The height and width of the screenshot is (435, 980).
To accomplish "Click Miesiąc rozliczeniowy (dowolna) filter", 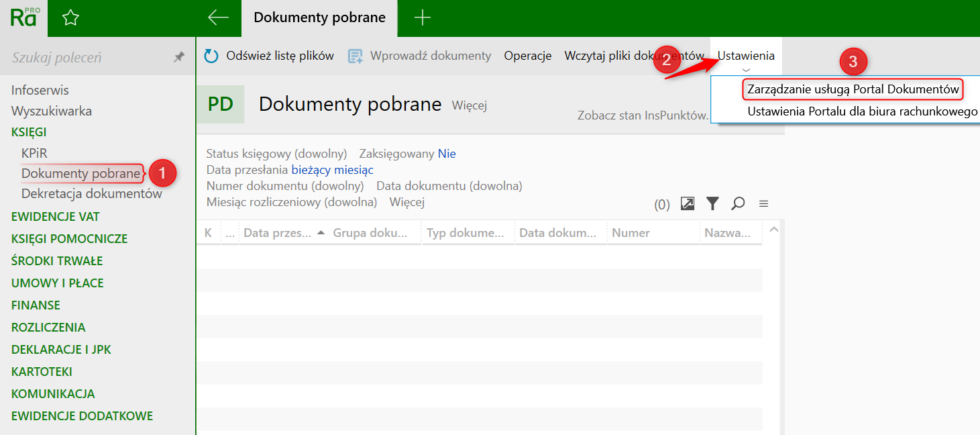I will click(292, 202).
